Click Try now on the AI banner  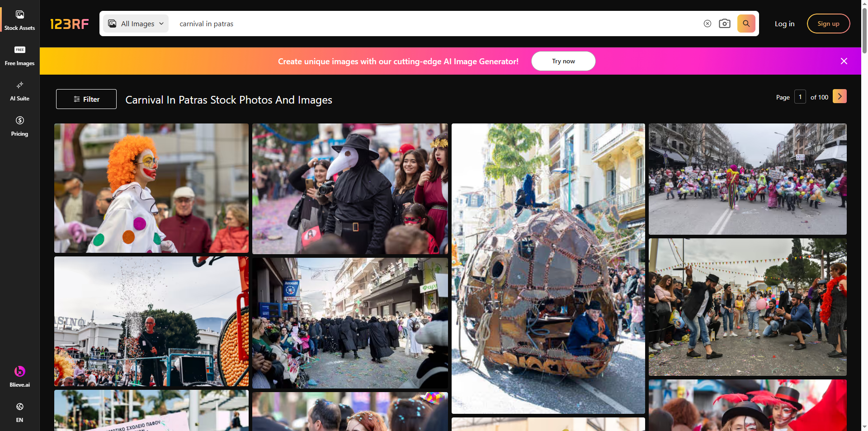pos(563,61)
